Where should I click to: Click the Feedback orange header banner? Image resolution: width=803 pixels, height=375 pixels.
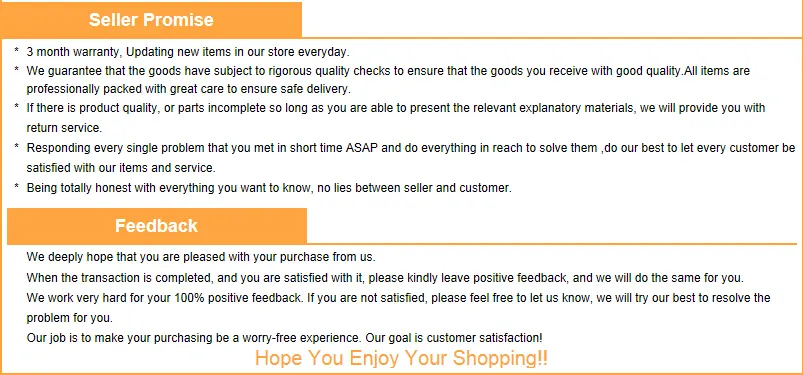click(156, 226)
